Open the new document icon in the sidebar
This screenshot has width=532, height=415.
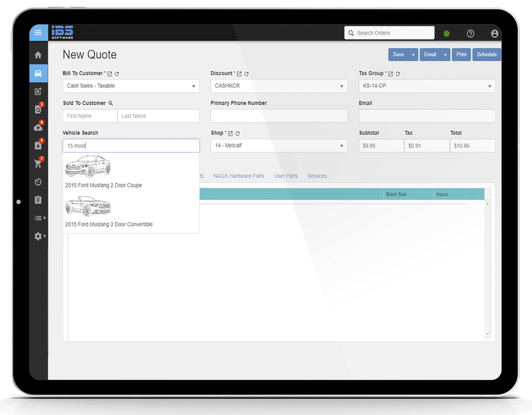pyautogui.click(x=38, y=91)
